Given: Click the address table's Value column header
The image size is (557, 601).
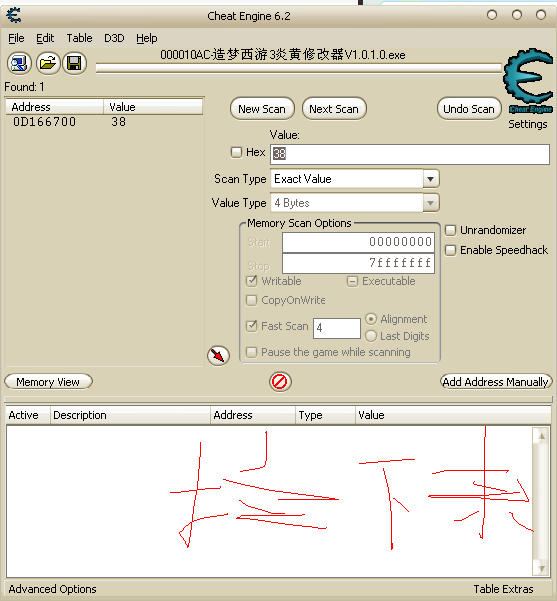Looking at the screenshot, I should pos(453,415).
